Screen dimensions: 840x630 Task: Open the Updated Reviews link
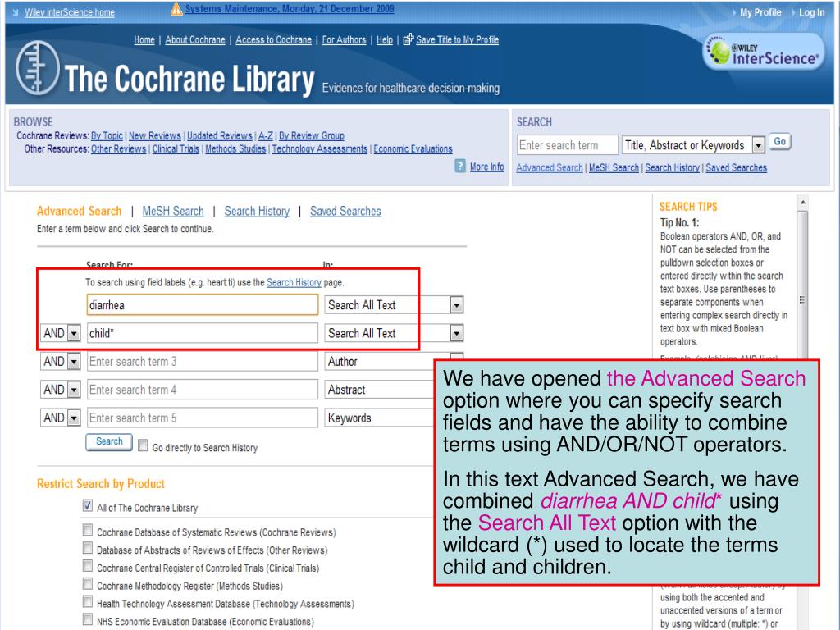coord(220,135)
